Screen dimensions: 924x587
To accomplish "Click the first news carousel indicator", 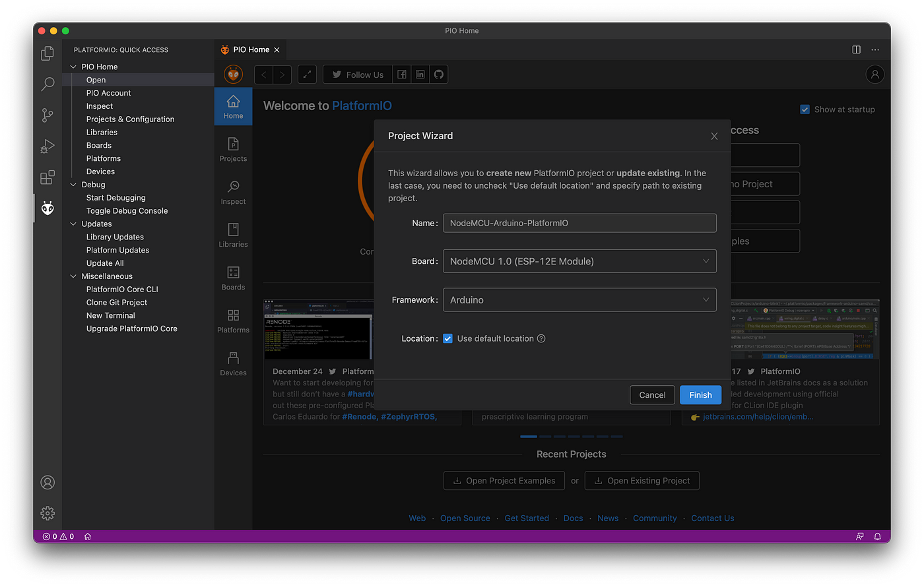I will pos(529,437).
